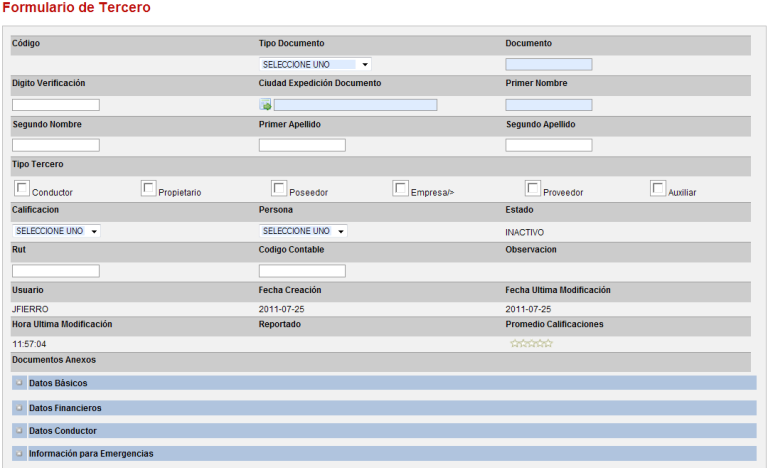Screen dimensions: 768x468
Task: Expand the Información para Emergencias section
Action: pyautogui.click(x=91, y=454)
